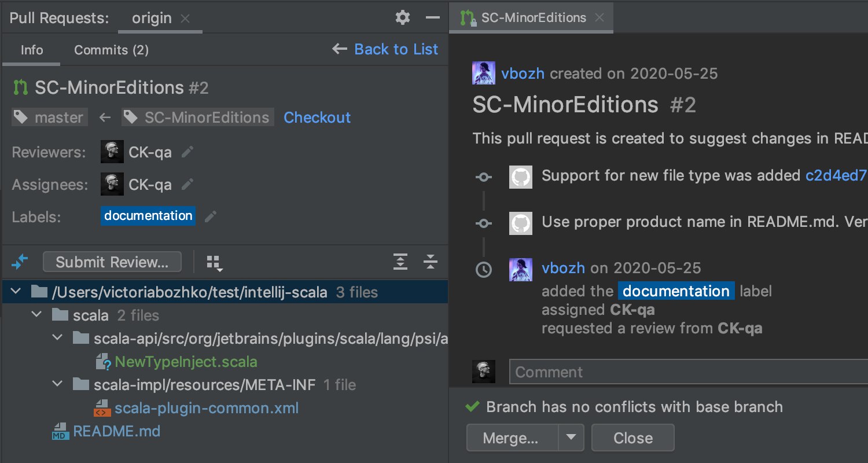Close the SC-MinorEditions editor tab

click(x=599, y=18)
